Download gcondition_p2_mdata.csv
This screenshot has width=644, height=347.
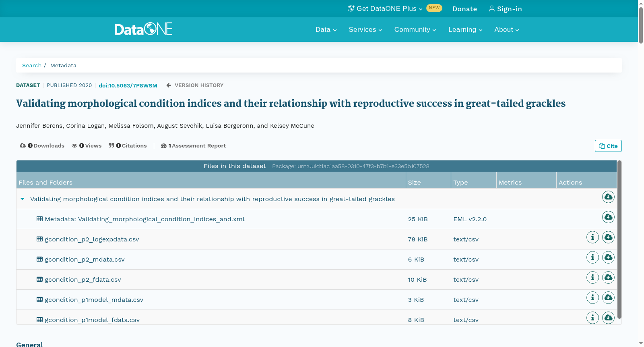tap(608, 257)
